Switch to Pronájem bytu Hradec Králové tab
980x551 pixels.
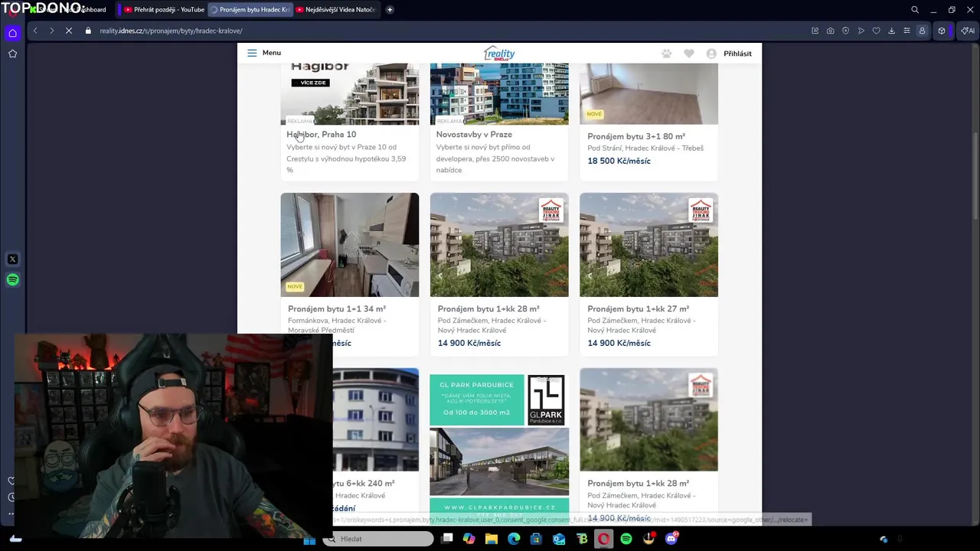[250, 10]
